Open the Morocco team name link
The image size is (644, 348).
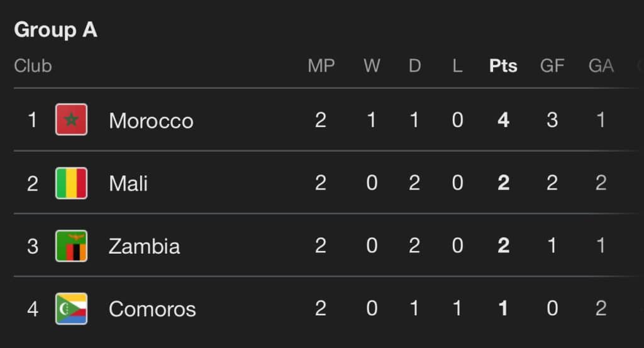pos(151,120)
